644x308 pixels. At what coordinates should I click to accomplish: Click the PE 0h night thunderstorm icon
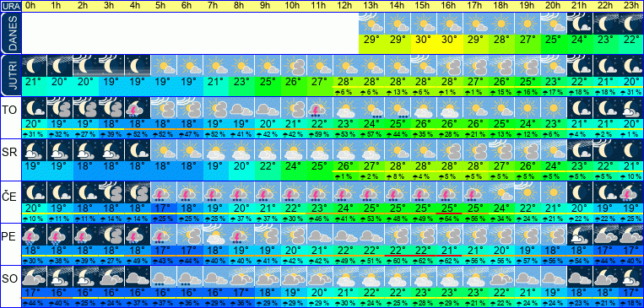(x=34, y=235)
